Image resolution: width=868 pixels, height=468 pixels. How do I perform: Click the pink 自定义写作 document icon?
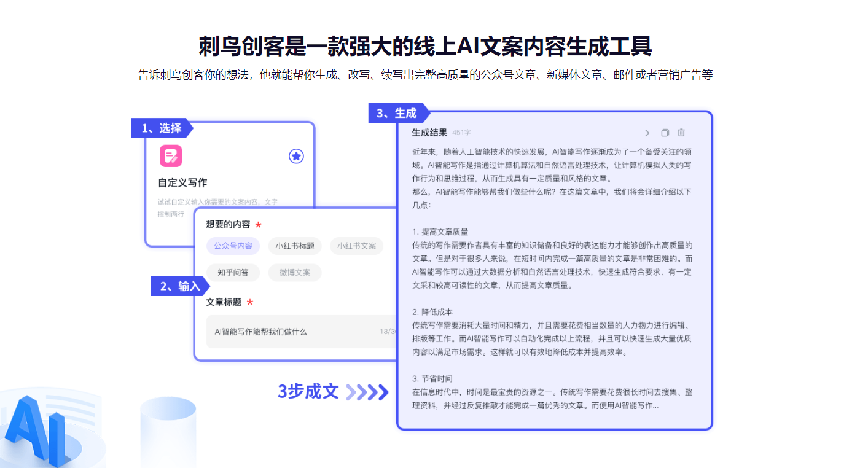tap(170, 157)
